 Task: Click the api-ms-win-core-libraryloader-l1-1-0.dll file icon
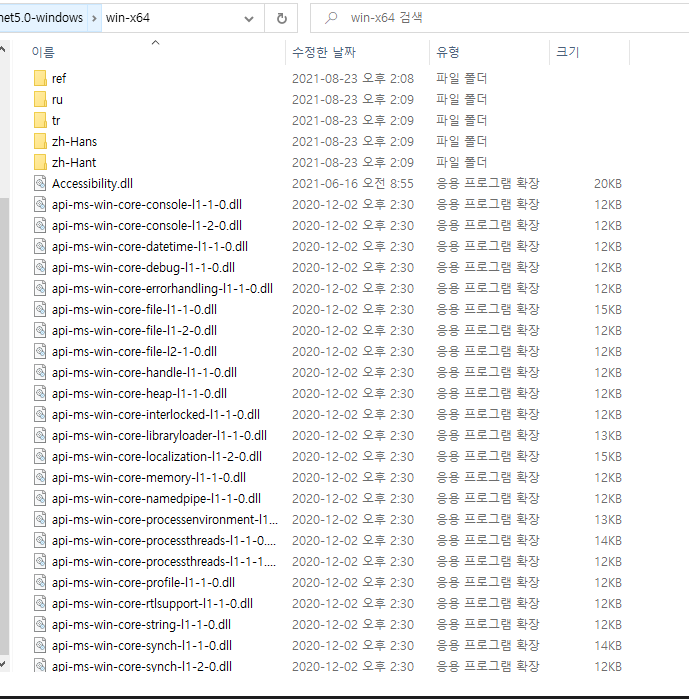[40, 435]
